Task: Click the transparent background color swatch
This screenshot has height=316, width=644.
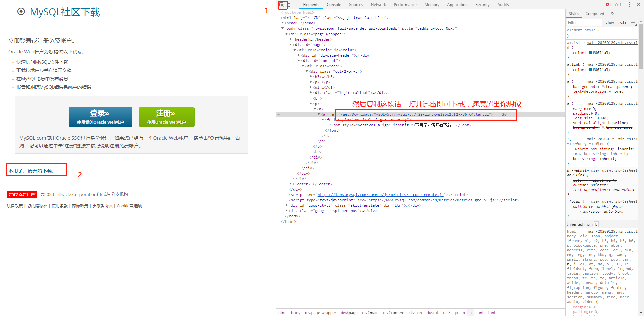Action: 603,87
